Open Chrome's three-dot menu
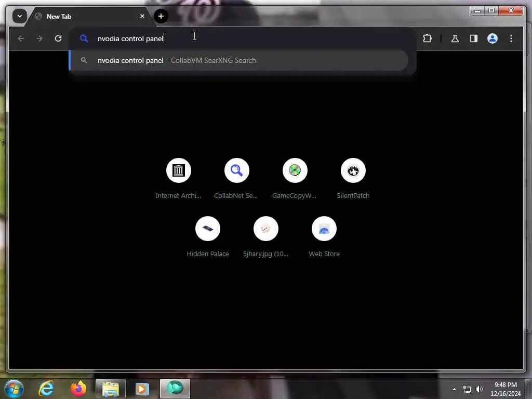 pos(511,38)
